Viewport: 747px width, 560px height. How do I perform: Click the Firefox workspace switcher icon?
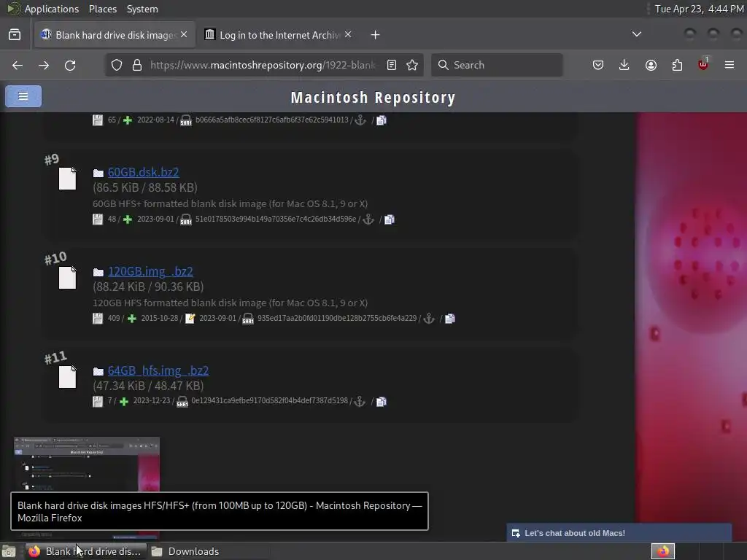pyautogui.click(x=663, y=551)
